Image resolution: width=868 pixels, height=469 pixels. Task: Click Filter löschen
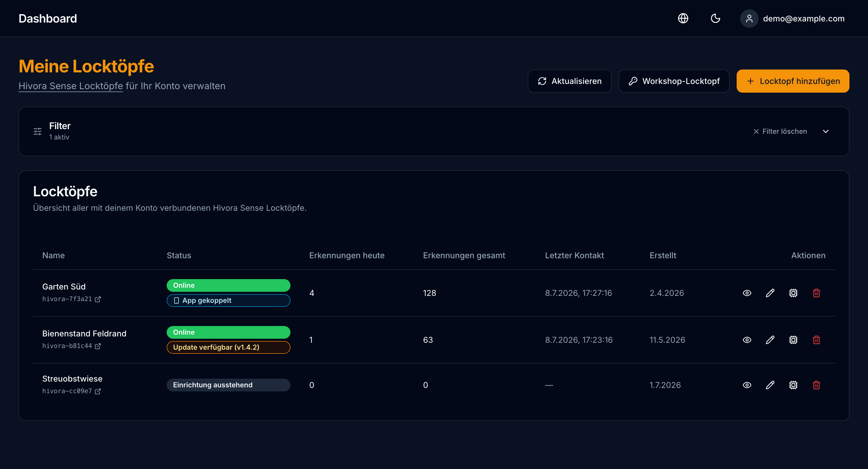click(x=780, y=131)
